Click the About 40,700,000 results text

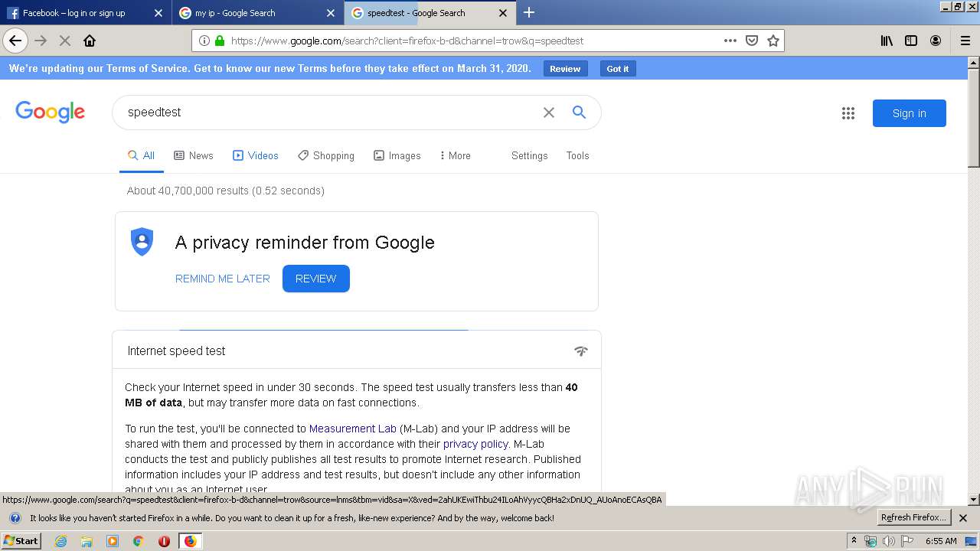coord(226,191)
